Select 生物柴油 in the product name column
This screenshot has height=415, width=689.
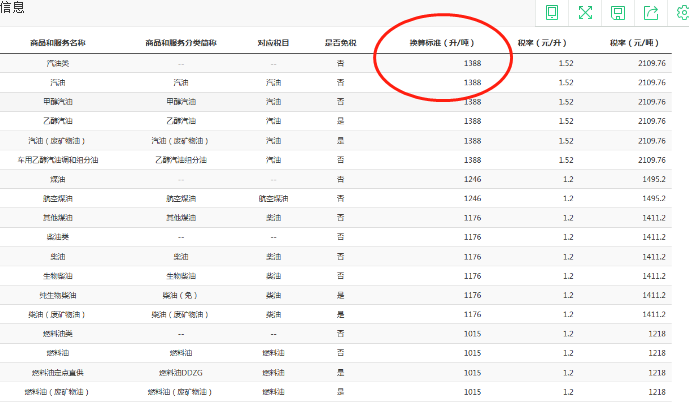(x=58, y=275)
